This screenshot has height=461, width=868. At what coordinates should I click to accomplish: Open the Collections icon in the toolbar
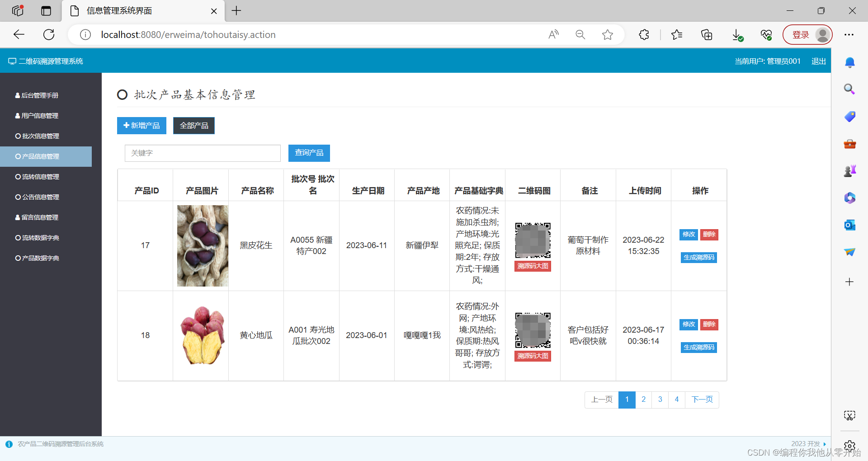coord(707,34)
